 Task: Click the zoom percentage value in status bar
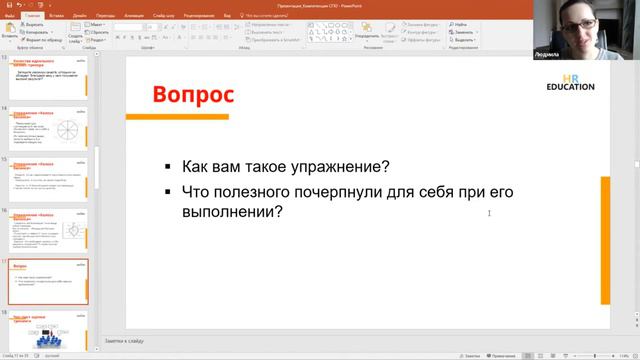pos(624,356)
